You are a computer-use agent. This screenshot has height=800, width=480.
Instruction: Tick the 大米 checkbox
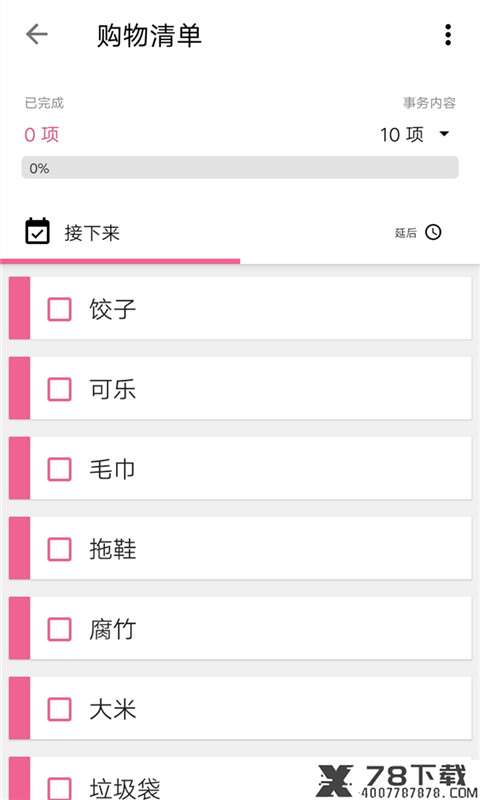(x=59, y=709)
